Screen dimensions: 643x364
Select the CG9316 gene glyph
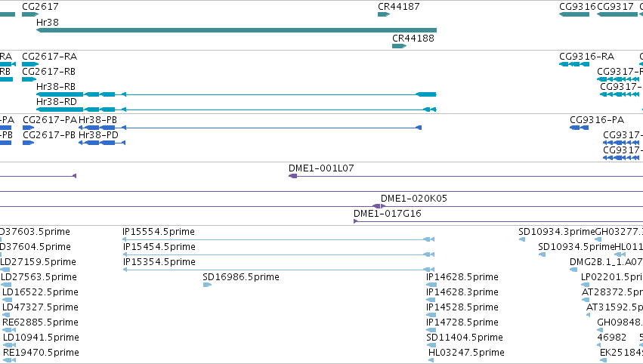tap(574, 14)
